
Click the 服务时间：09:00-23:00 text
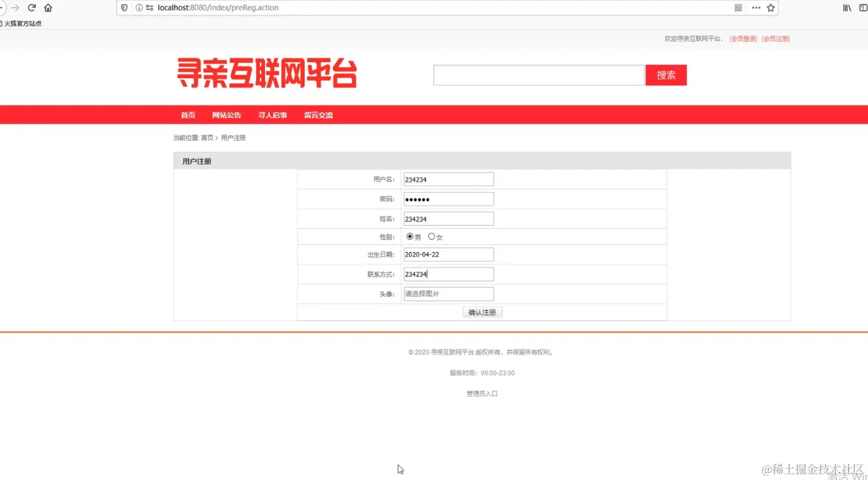[x=482, y=373]
